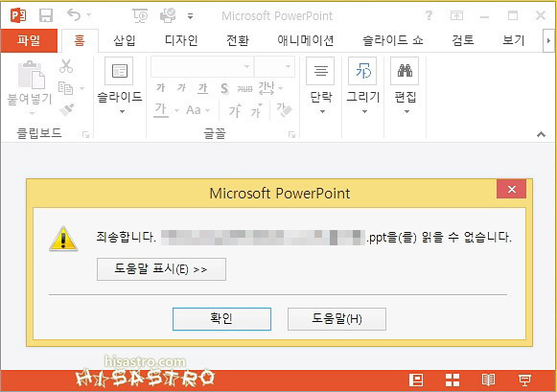Open the 클립보드 pane launcher
This screenshot has width=557, height=392.
(85, 134)
